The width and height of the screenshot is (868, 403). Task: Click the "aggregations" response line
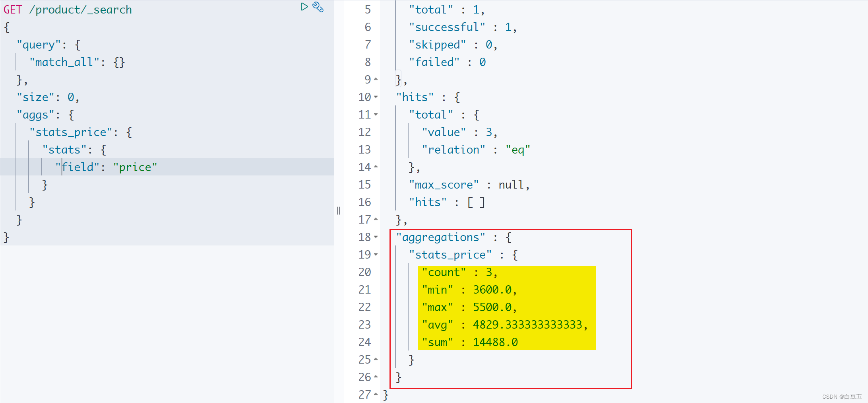click(454, 237)
